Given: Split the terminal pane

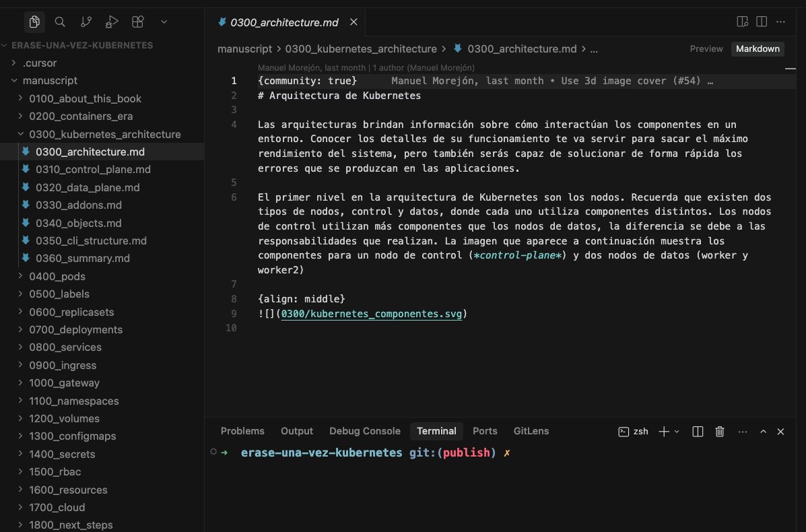Looking at the screenshot, I should tap(698, 432).
